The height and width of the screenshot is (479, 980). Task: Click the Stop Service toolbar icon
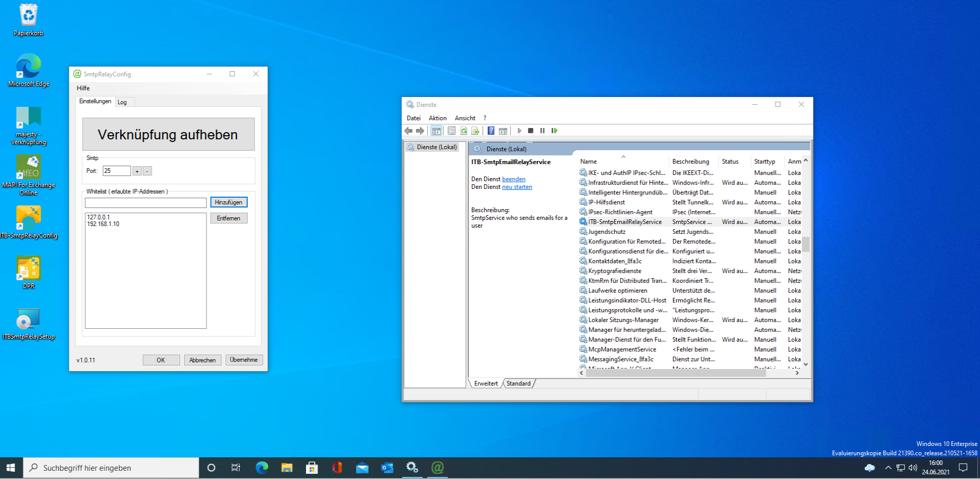point(531,131)
